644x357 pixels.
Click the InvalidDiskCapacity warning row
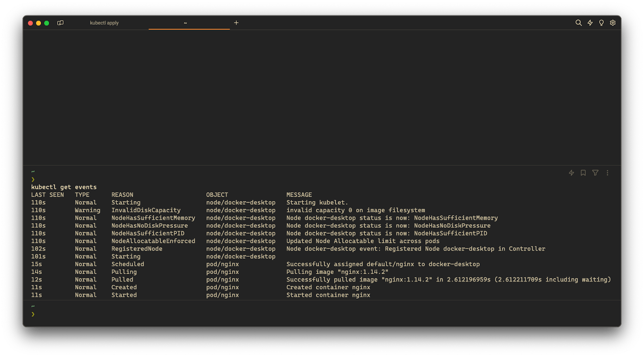[x=146, y=210]
